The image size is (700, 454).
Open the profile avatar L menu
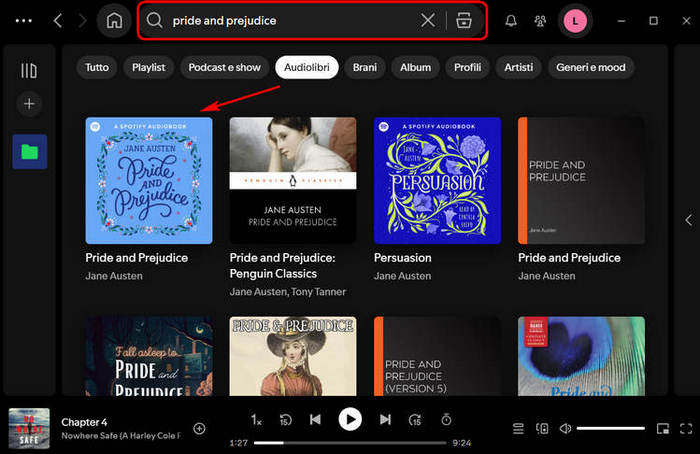click(x=575, y=21)
